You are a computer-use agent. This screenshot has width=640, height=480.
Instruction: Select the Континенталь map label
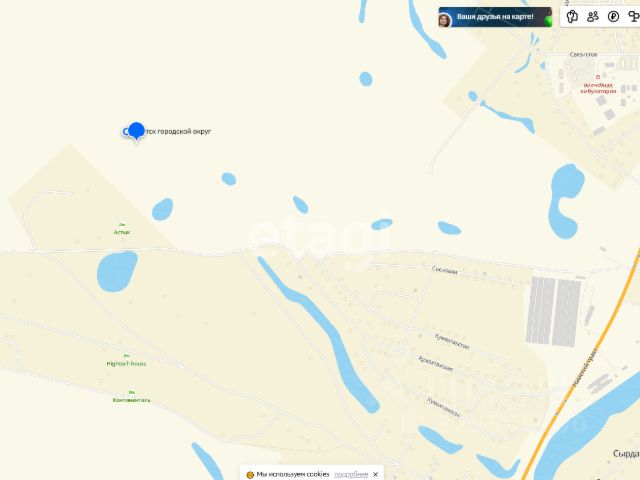coord(131,400)
